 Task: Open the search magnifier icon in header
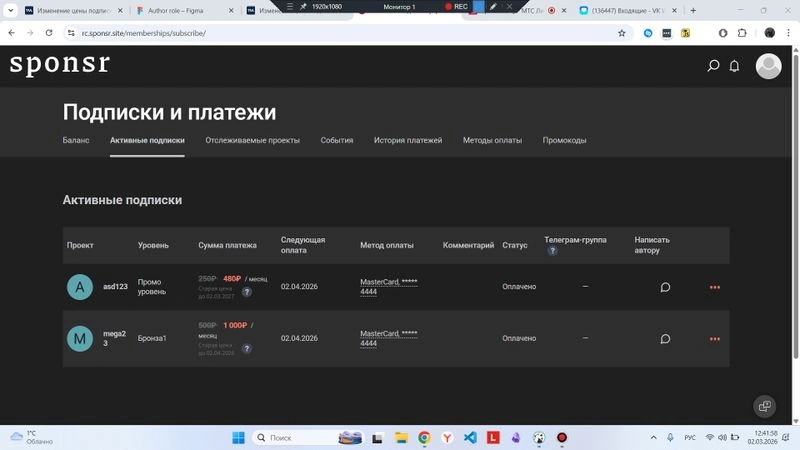coord(713,66)
